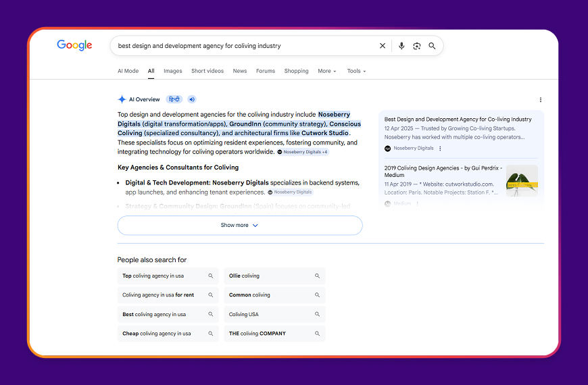588x385 pixels.
Task: Select 'Key Agencies & Consultants for Coliving' heading
Action: click(178, 168)
